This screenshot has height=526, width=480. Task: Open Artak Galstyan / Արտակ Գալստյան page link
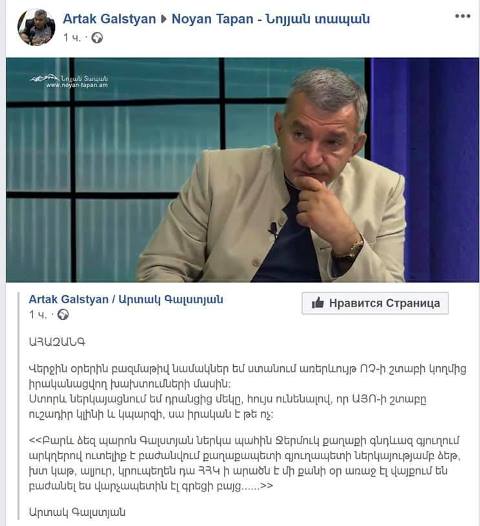pos(126,299)
